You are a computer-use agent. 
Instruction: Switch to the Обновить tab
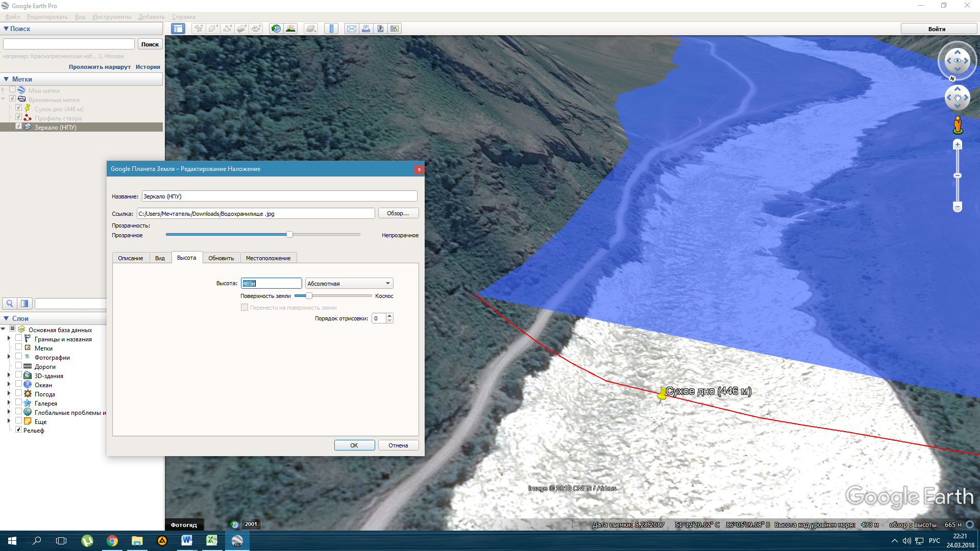pyautogui.click(x=221, y=258)
